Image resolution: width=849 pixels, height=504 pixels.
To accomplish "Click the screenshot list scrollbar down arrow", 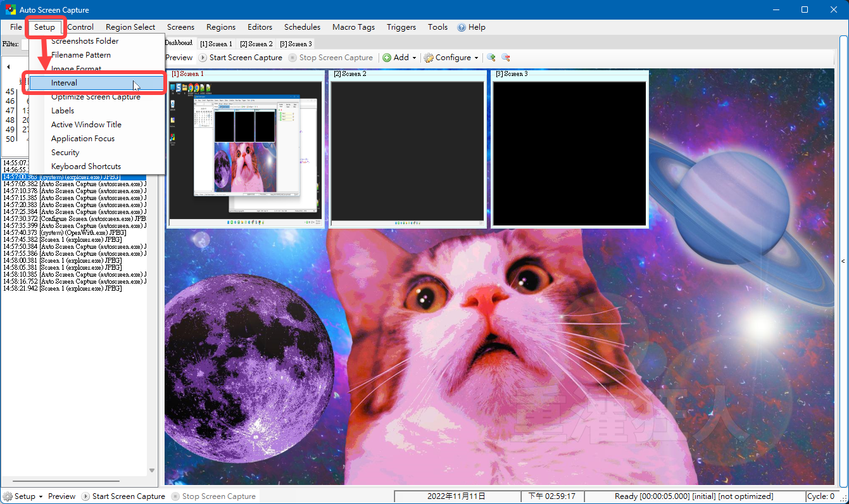I will click(152, 470).
